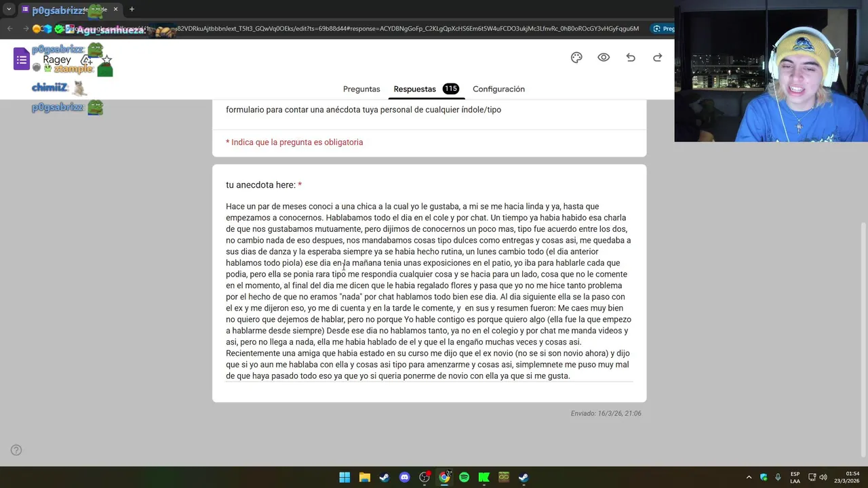Go back to the previous browser page

pyautogui.click(x=9, y=28)
